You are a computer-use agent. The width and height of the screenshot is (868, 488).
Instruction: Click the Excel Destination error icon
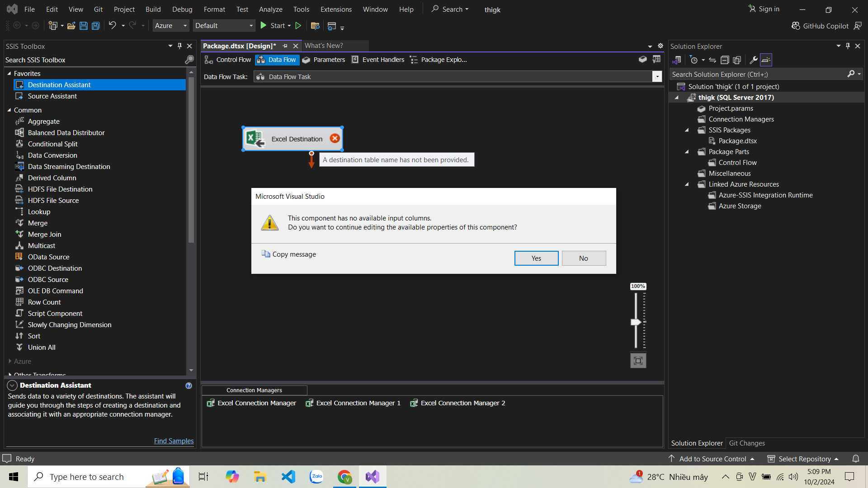pos(335,138)
